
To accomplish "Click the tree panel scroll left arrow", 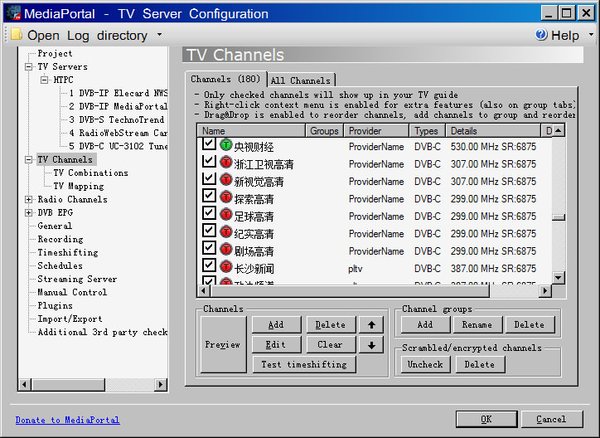I will (24, 384).
